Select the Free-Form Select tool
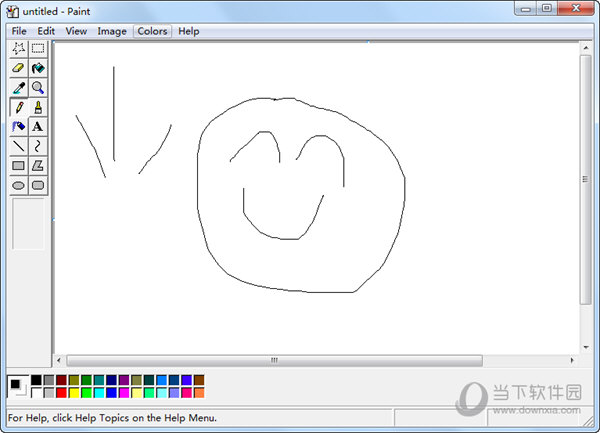The width and height of the screenshot is (600, 433). [18, 48]
